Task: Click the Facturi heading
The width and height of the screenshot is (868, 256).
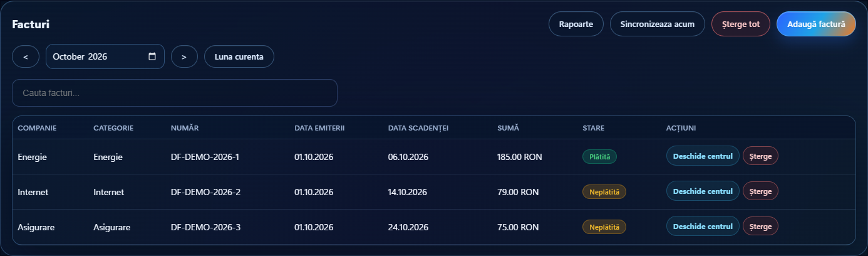Action: click(x=31, y=24)
